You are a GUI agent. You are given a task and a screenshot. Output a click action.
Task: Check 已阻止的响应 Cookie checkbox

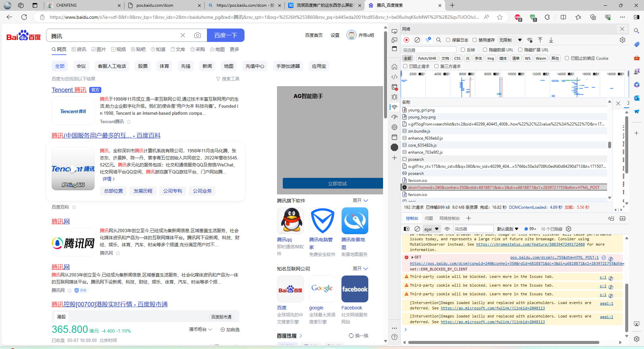pos(567,58)
